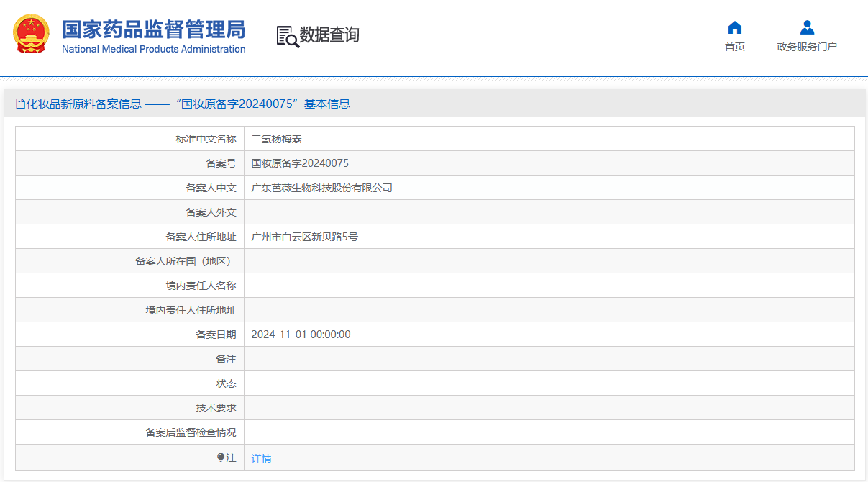Image resolution: width=868 pixels, height=482 pixels.
Task: Select address 广州市白云区新贝路5号
Action: point(304,237)
